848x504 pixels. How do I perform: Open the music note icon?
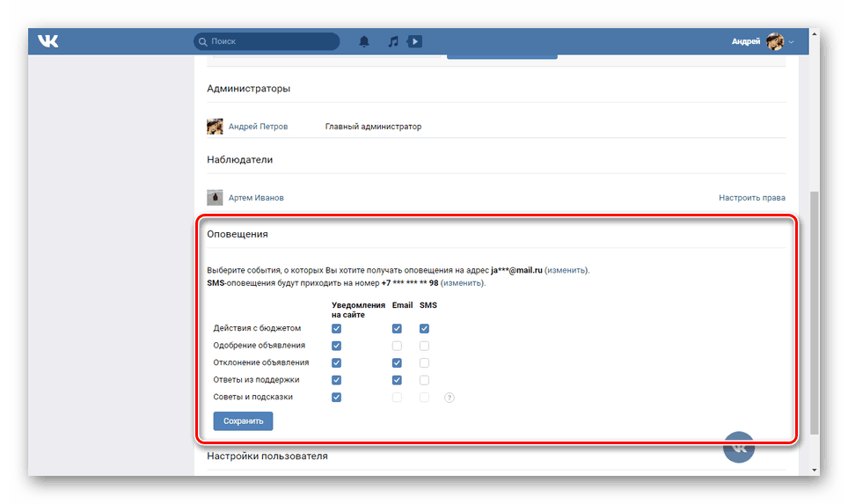pos(393,41)
